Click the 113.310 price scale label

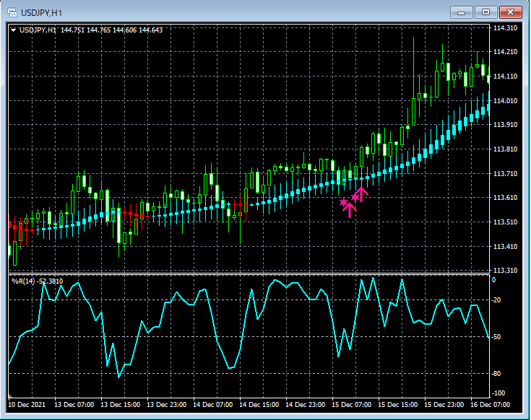[504, 271]
